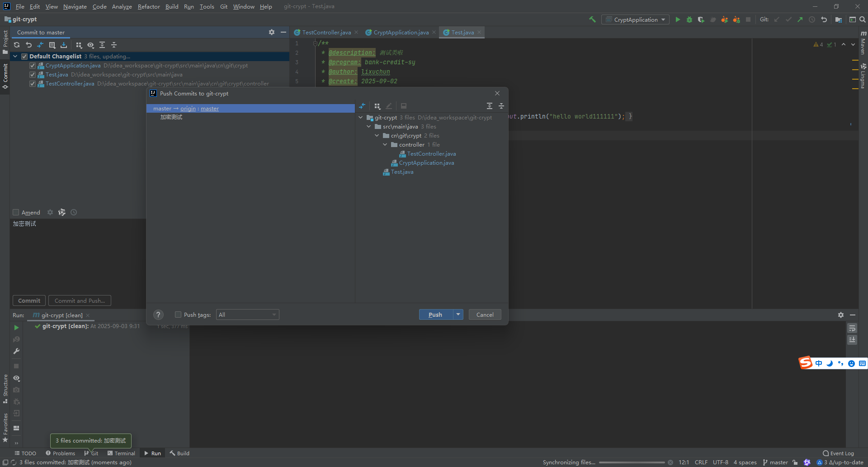
Task: Click the Git Rollback icon in main toolbar
Action: pos(824,19)
